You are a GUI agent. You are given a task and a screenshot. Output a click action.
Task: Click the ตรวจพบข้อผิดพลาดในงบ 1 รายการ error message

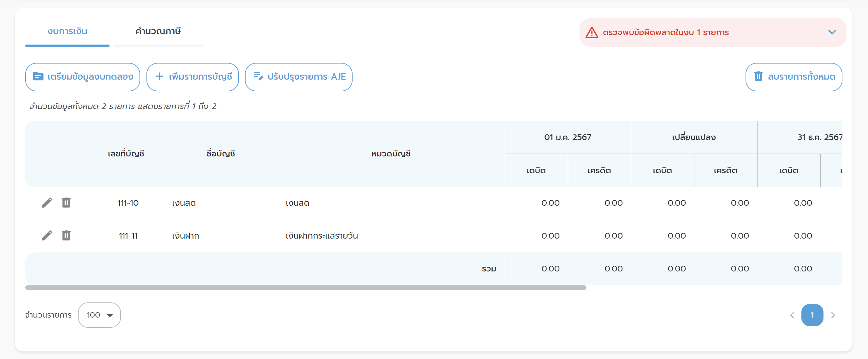[x=666, y=33]
